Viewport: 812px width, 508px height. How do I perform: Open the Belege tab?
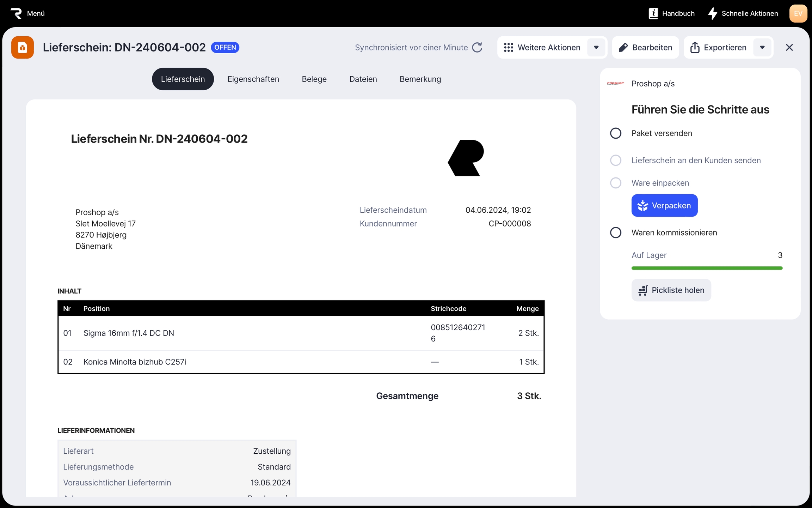(x=314, y=79)
